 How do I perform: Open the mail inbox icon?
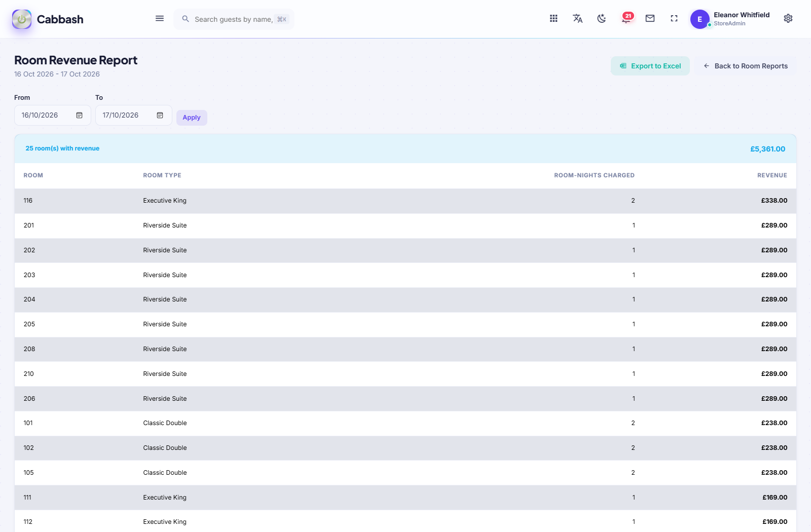pos(650,19)
